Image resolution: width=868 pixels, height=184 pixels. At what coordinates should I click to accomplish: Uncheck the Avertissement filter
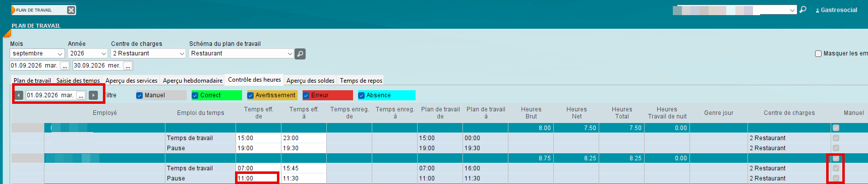pyautogui.click(x=251, y=95)
